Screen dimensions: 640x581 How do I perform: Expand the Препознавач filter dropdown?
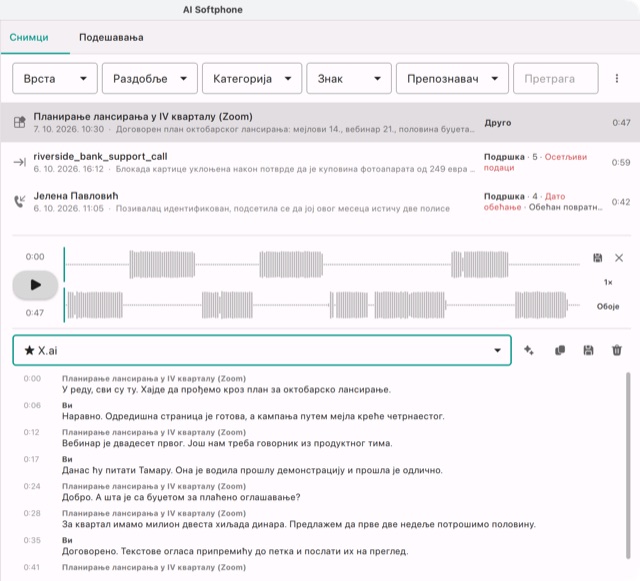point(452,78)
